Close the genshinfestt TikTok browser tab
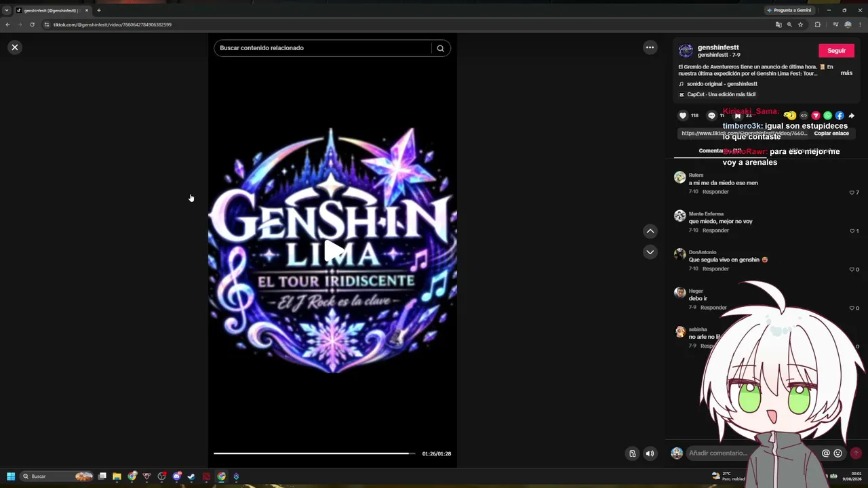The image size is (868, 488). (x=87, y=10)
